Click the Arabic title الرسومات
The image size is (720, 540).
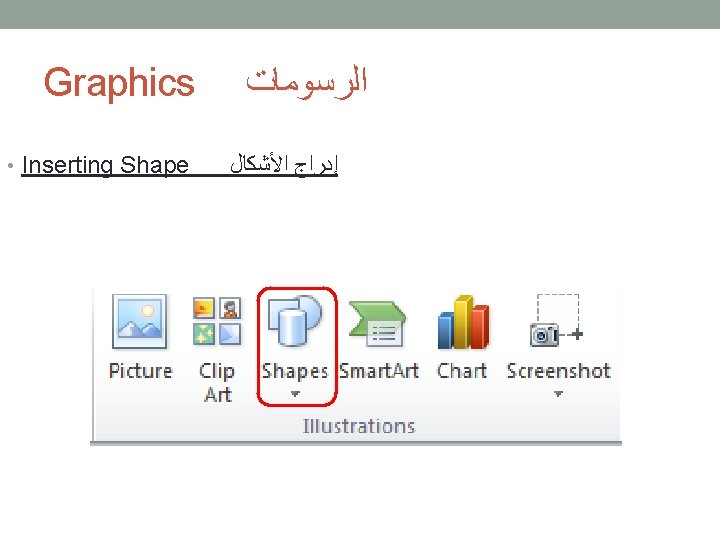coord(307,81)
